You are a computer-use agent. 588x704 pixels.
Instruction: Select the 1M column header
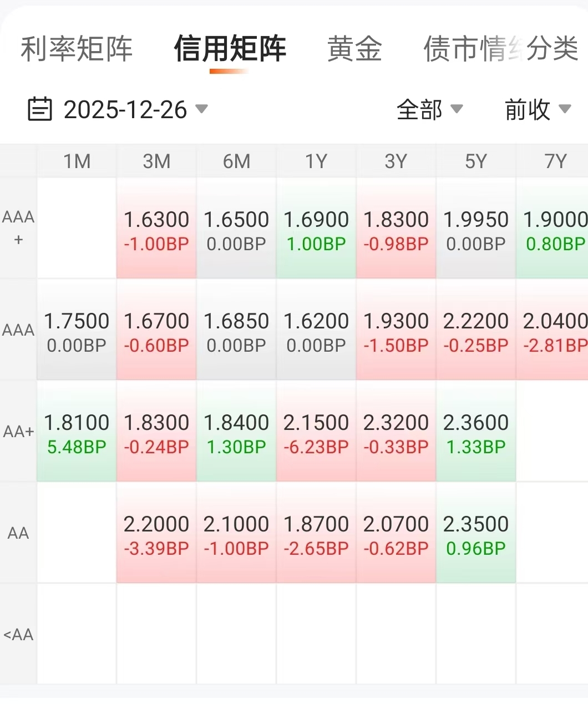pos(77,161)
